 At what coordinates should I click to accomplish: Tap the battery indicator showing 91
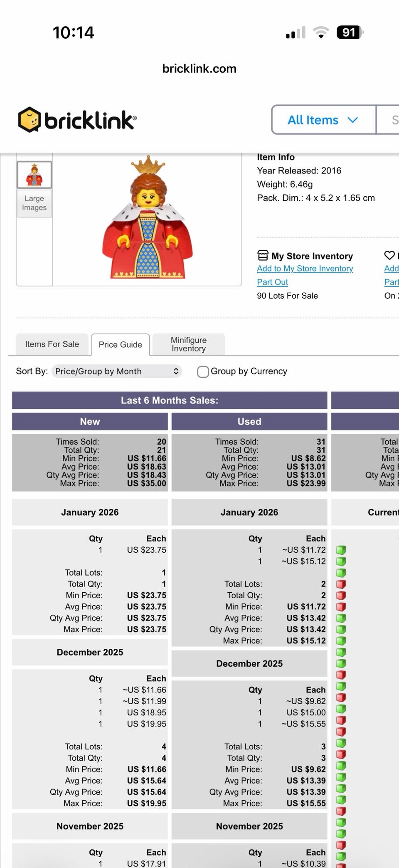point(350,32)
